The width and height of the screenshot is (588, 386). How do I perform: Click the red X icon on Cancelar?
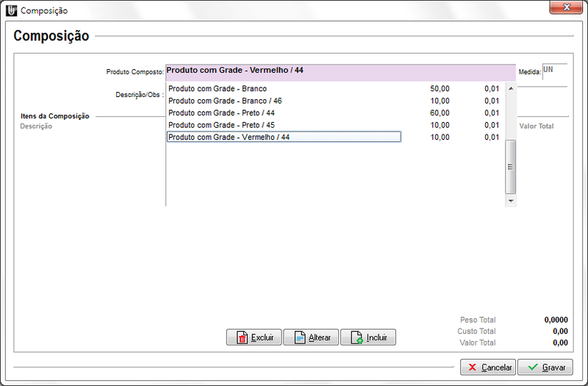click(472, 367)
